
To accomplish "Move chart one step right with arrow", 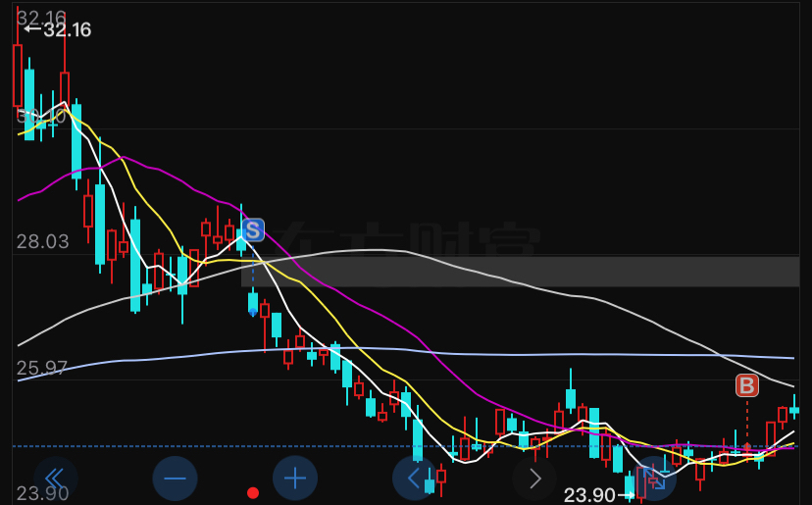I will (x=534, y=479).
